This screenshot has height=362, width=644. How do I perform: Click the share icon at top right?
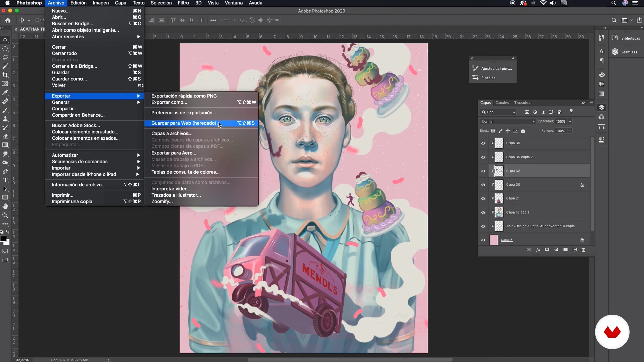640,20
